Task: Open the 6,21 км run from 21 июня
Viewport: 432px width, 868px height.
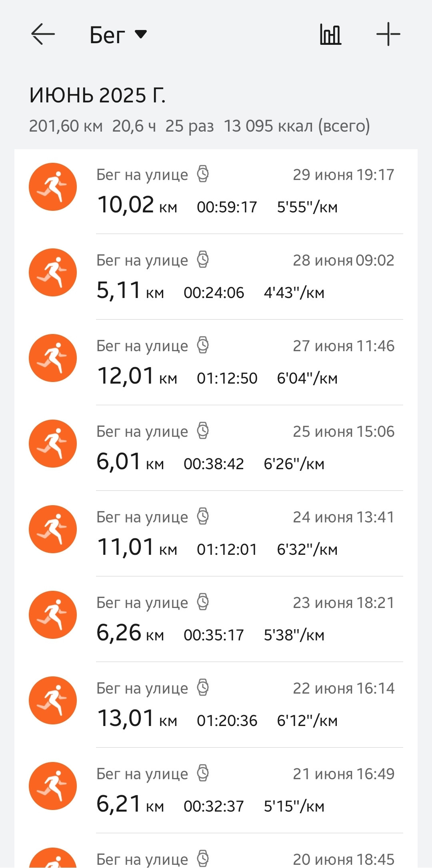Action: click(x=216, y=790)
